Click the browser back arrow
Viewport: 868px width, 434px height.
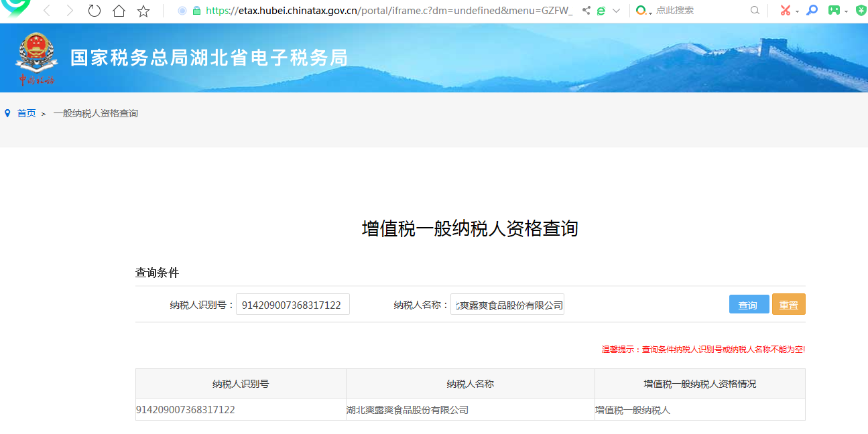pos(47,11)
